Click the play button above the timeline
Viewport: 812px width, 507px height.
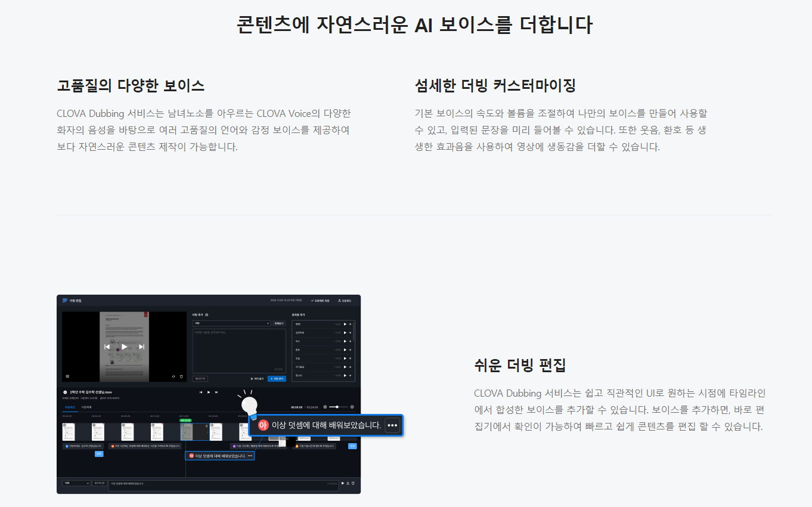(x=209, y=392)
